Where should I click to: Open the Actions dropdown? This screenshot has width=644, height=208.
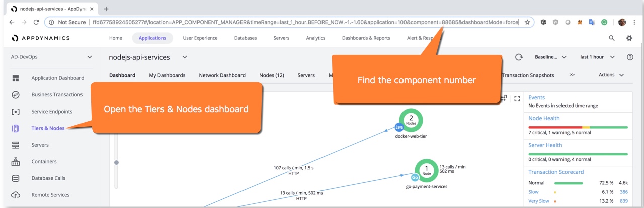click(611, 75)
